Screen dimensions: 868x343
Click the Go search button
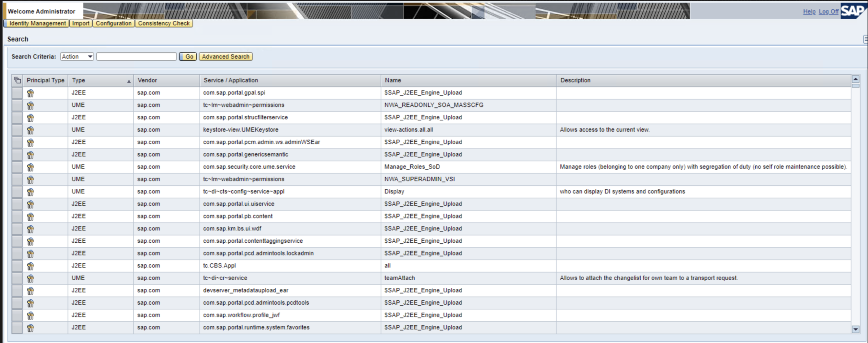[188, 57]
